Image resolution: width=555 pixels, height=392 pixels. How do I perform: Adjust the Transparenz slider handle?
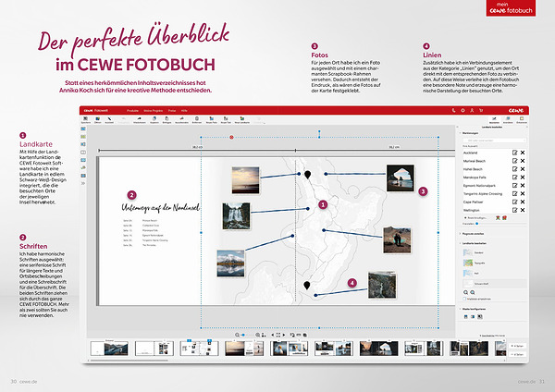tap(477, 224)
